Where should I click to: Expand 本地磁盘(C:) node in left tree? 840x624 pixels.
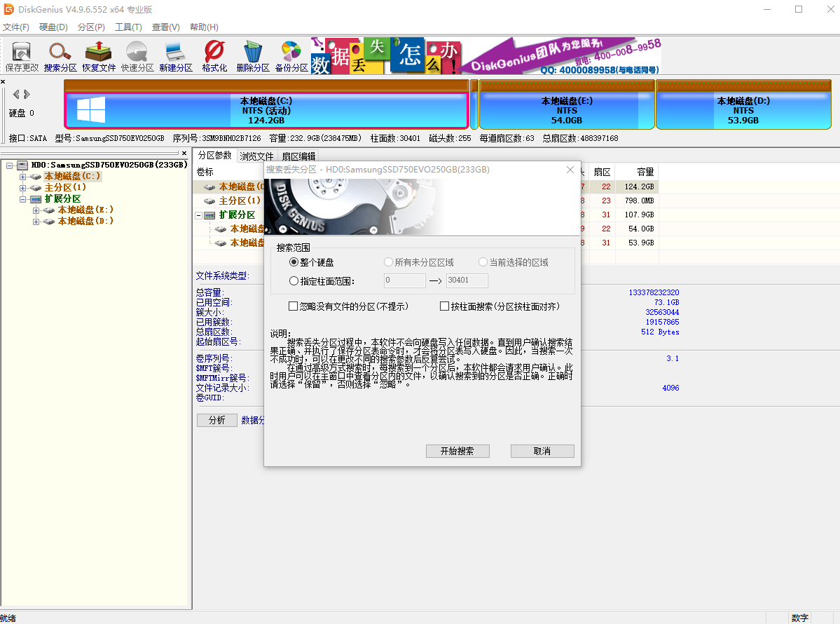[x=22, y=177]
